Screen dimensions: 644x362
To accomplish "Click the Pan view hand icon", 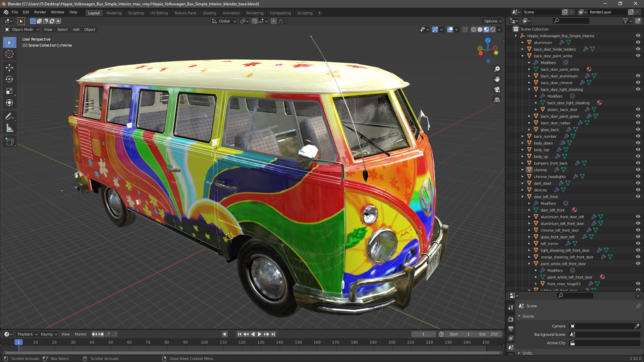I will (x=497, y=79).
